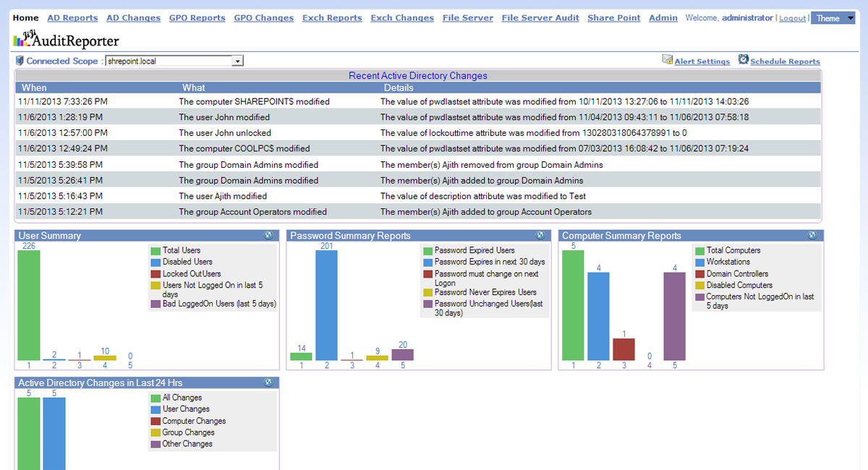Click 'Computer Changes' legend label
The image size is (868, 470).
(x=194, y=421)
